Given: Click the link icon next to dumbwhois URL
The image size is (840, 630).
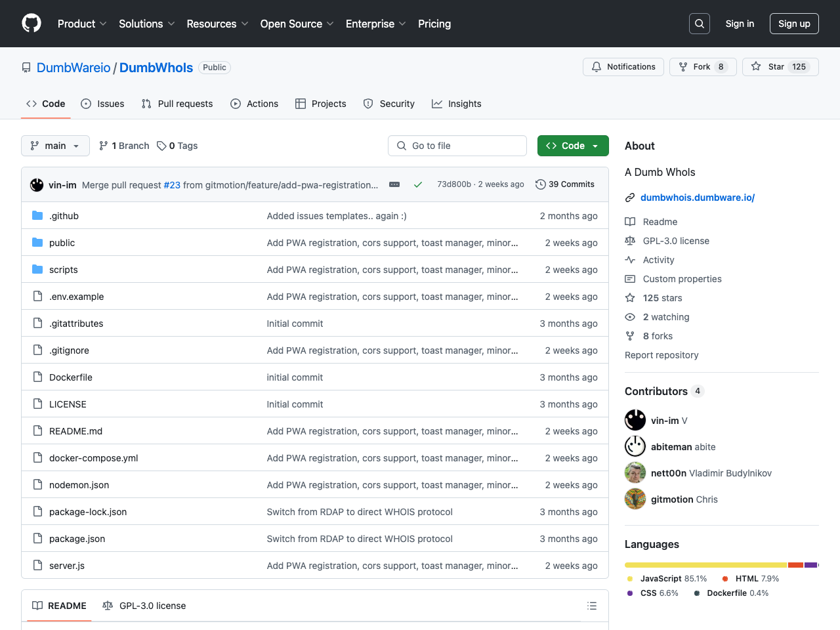Looking at the screenshot, I should click(630, 198).
